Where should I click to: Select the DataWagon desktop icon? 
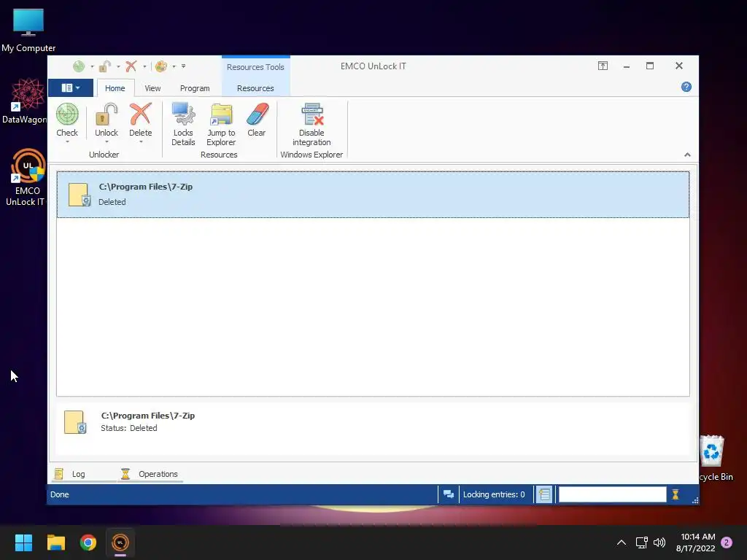pyautogui.click(x=26, y=101)
